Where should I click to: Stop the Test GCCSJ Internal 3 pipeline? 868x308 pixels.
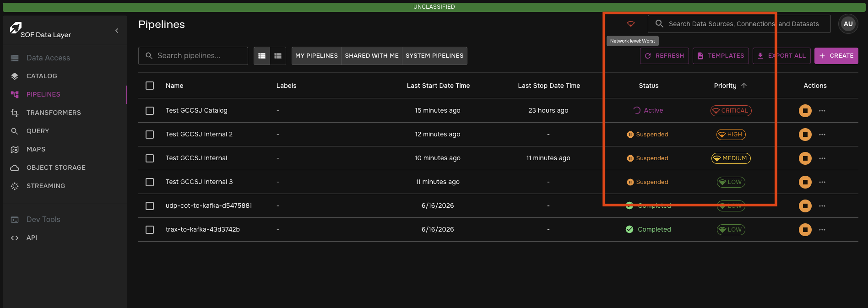tap(805, 182)
